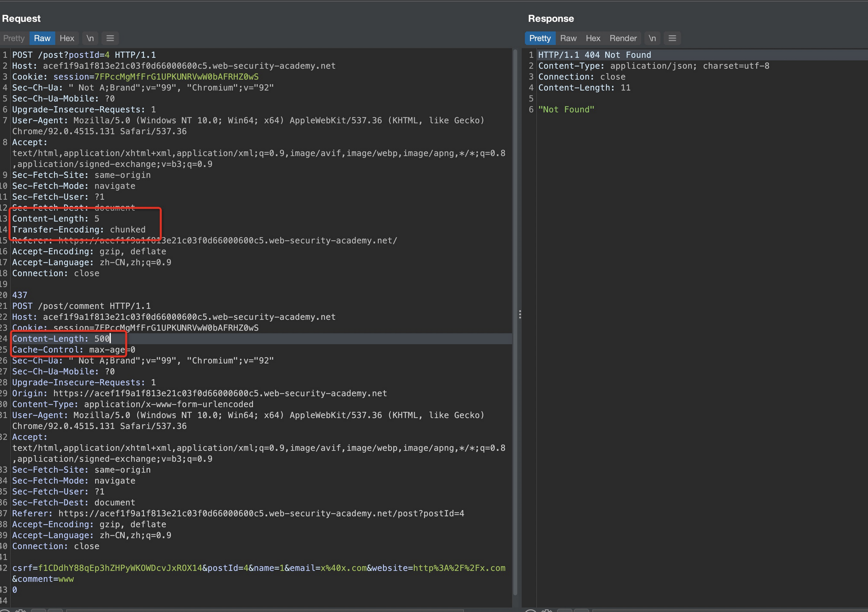Click the 'Accept-Language' header on line 17
The height and width of the screenshot is (612, 868).
coord(92,262)
